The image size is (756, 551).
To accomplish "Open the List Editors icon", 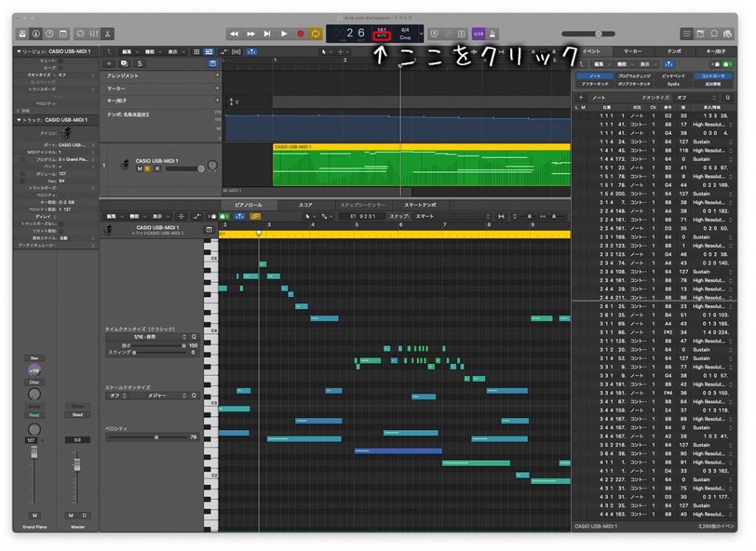I will 687,34.
